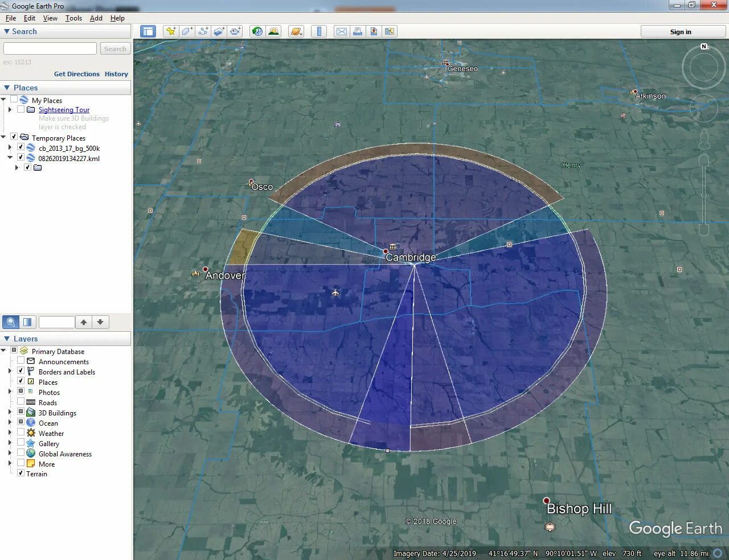
Task: Select the Add Image Overlay tool
Action: 219,31
